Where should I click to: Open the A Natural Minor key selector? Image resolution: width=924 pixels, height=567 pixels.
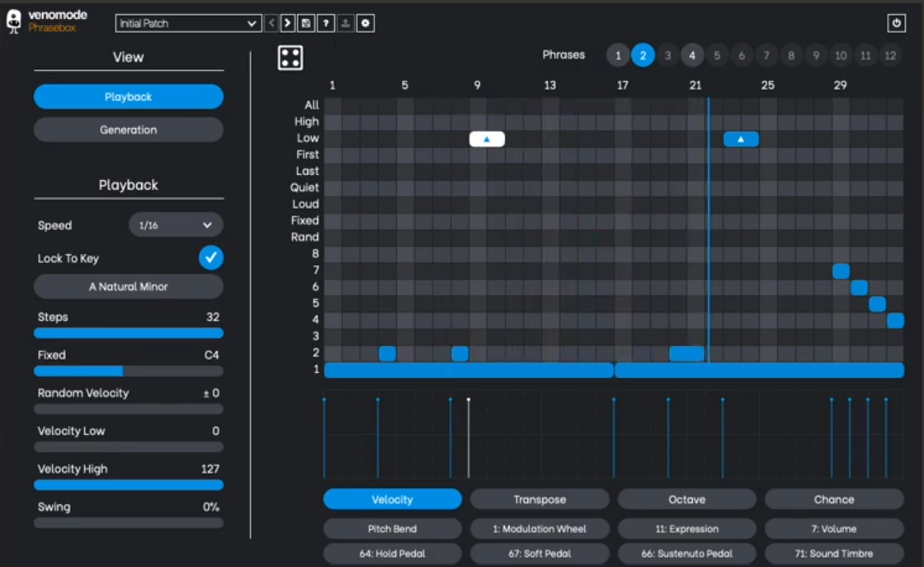(129, 286)
